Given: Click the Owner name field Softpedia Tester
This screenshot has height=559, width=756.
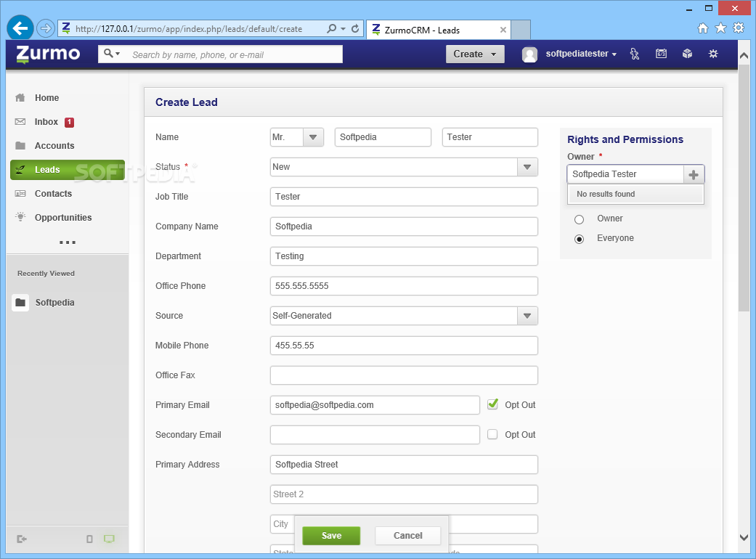Looking at the screenshot, I should [625, 174].
